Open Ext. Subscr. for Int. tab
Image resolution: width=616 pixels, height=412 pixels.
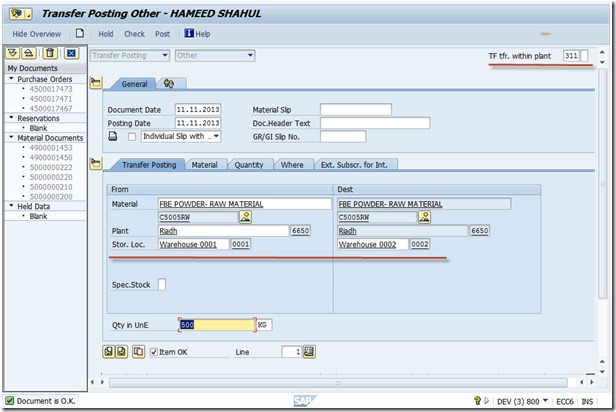point(354,165)
